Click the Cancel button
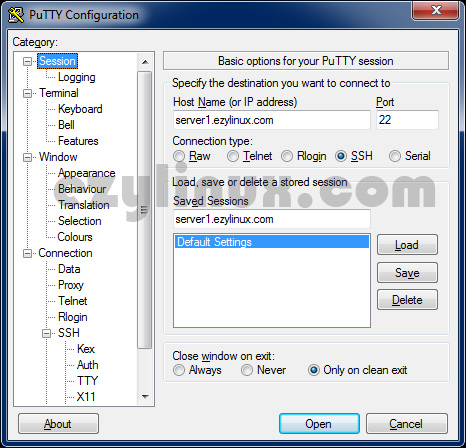 407,424
